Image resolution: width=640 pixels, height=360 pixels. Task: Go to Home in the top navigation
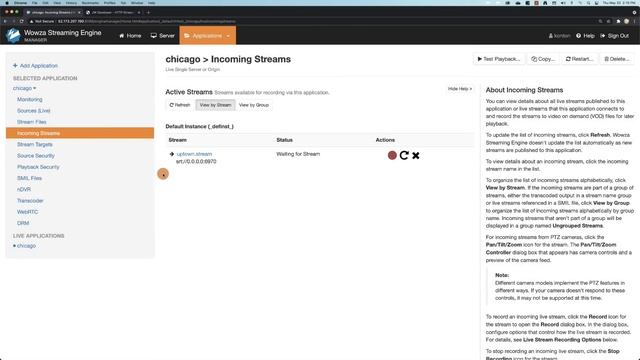(130, 36)
